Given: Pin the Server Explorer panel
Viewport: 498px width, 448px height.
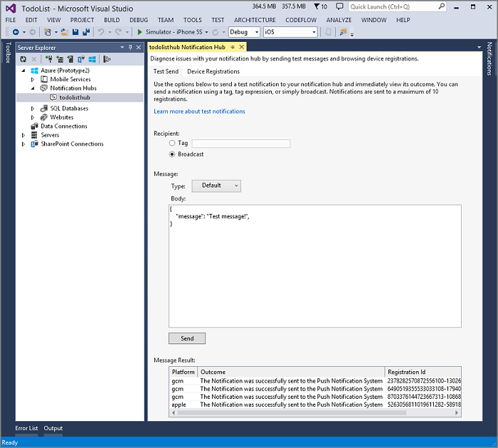Looking at the screenshot, I should [x=130, y=48].
